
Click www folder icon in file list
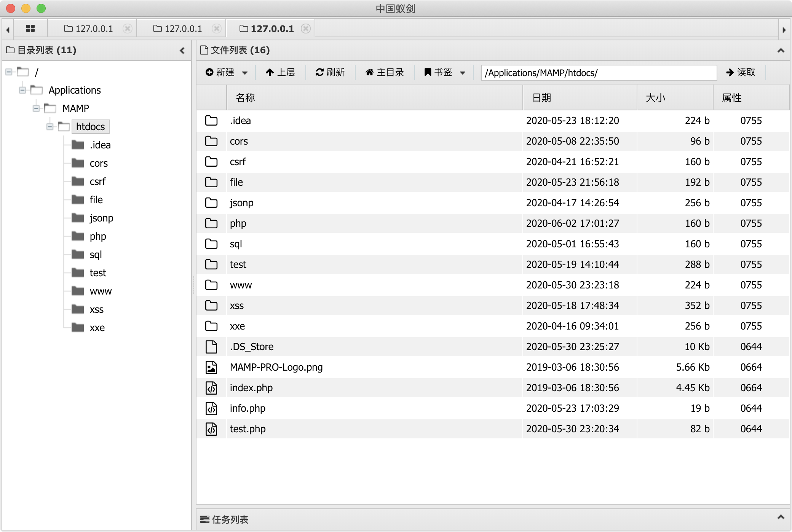[x=211, y=285]
